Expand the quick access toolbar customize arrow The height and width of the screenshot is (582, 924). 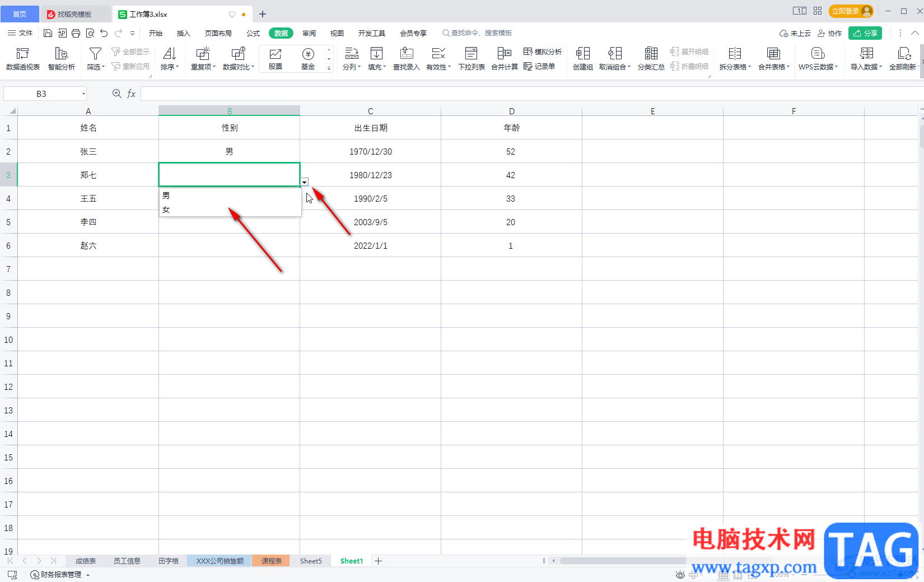[132, 33]
